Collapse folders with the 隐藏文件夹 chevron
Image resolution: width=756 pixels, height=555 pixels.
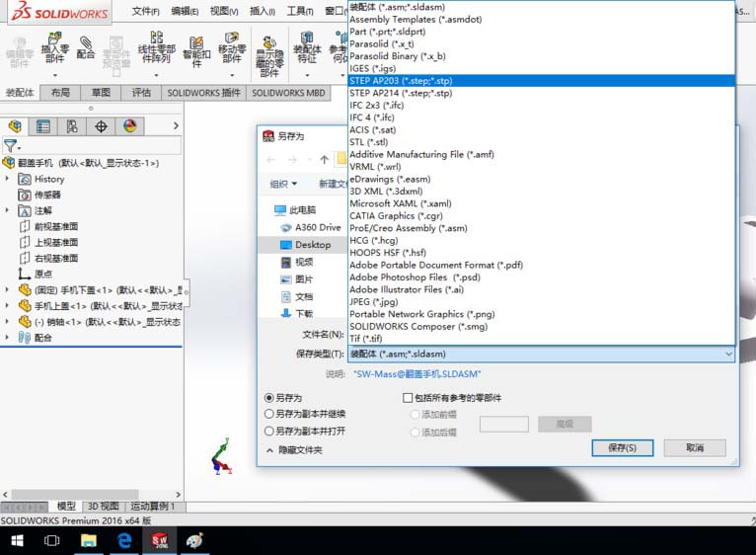click(269, 450)
